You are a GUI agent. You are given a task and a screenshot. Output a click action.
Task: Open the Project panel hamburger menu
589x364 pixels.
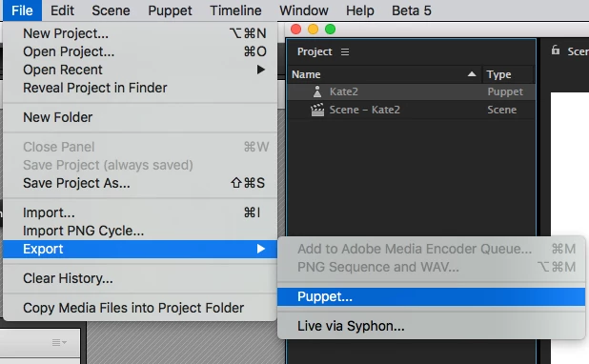tap(345, 51)
